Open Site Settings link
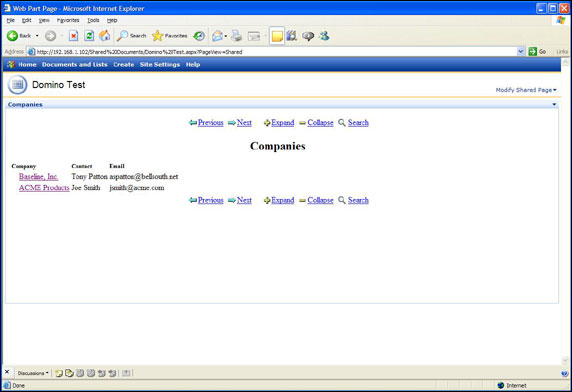The height and width of the screenshot is (392, 572). click(x=160, y=65)
